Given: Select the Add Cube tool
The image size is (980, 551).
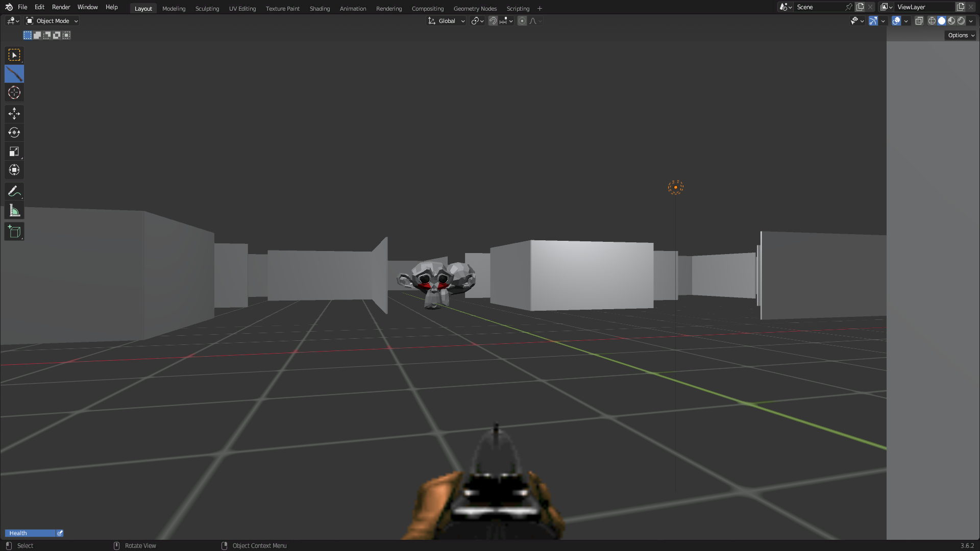Looking at the screenshot, I should 14,232.
